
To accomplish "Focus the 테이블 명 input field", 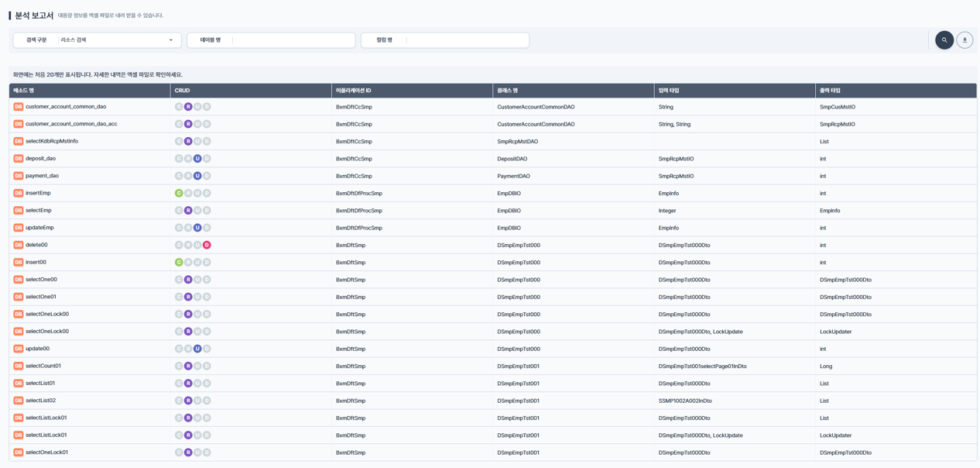I will click(x=271, y=40).
